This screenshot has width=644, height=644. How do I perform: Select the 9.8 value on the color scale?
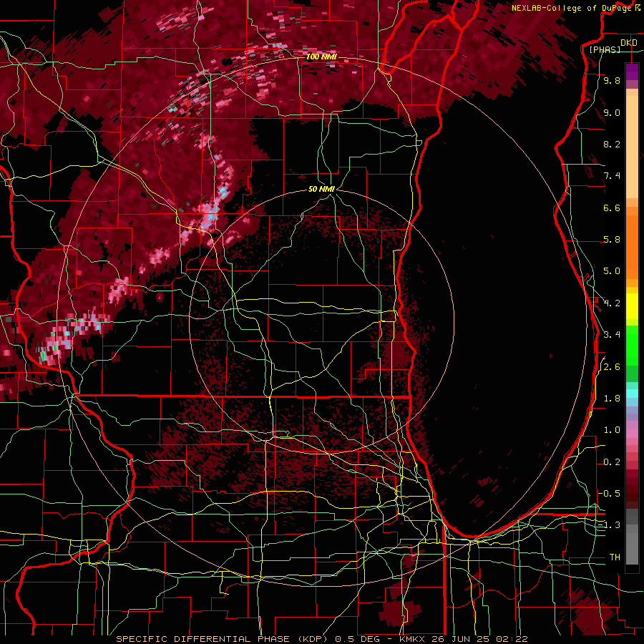coord(612,81)
